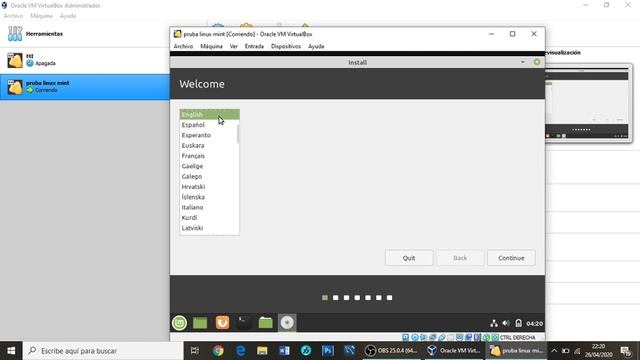Open the Files manager in Mint panel
Screen dimensions: 640x360
pos(265,323)
